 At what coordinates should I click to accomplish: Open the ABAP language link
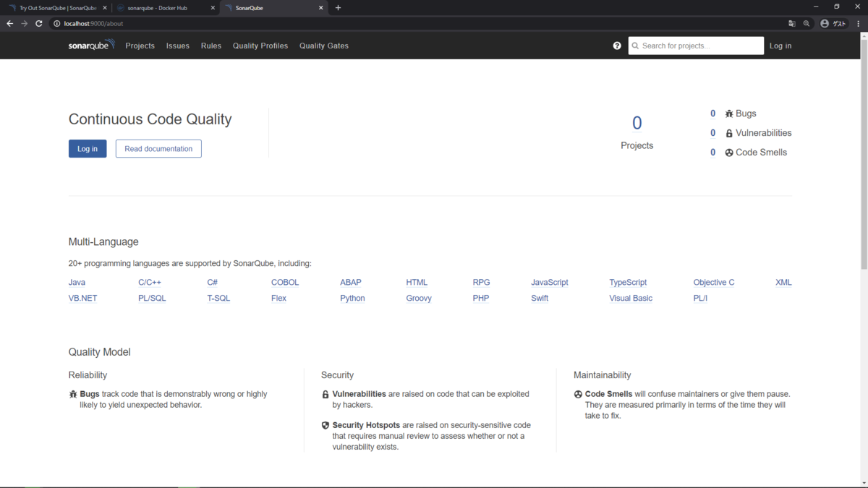(x=351, y=282)
